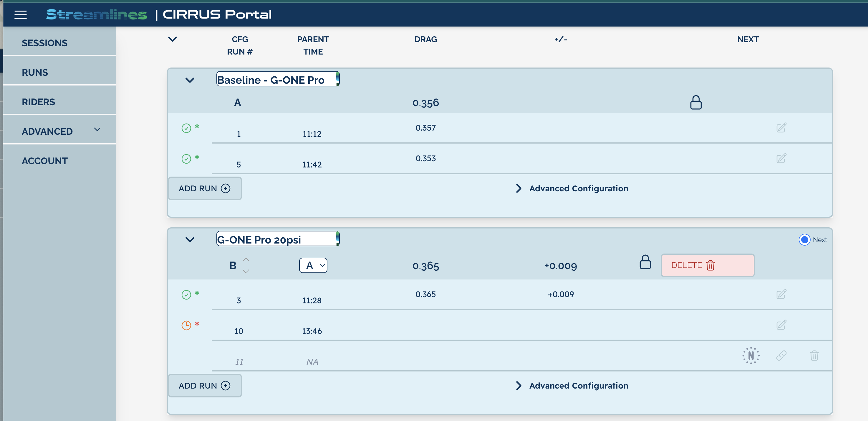Open the parent config dropdown showing A

tap(313, 265)
